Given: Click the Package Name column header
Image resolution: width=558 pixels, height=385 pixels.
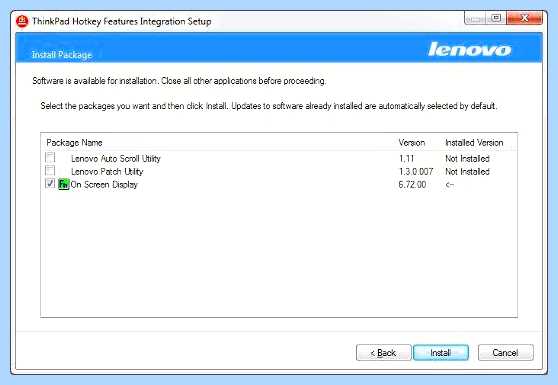Looking at the screenshot, I should (74, 143).
